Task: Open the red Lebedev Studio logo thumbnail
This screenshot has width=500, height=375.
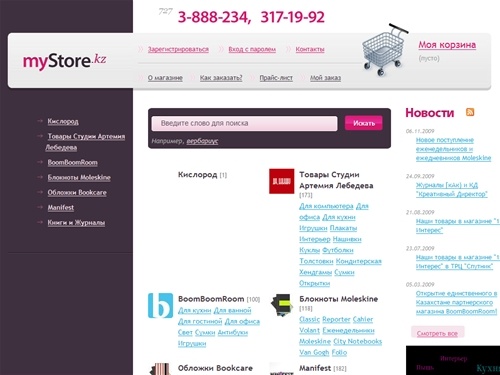Action: pos(282,181)
